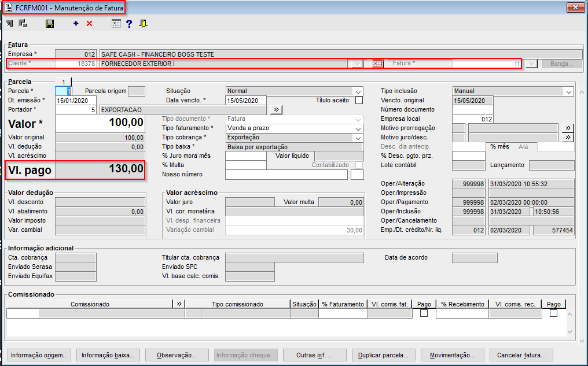Image resolution: width=588 pixels, height=366 pixels.
Task: Click the Vl. pago value 130,00
Action: click(x=100, y=169)
